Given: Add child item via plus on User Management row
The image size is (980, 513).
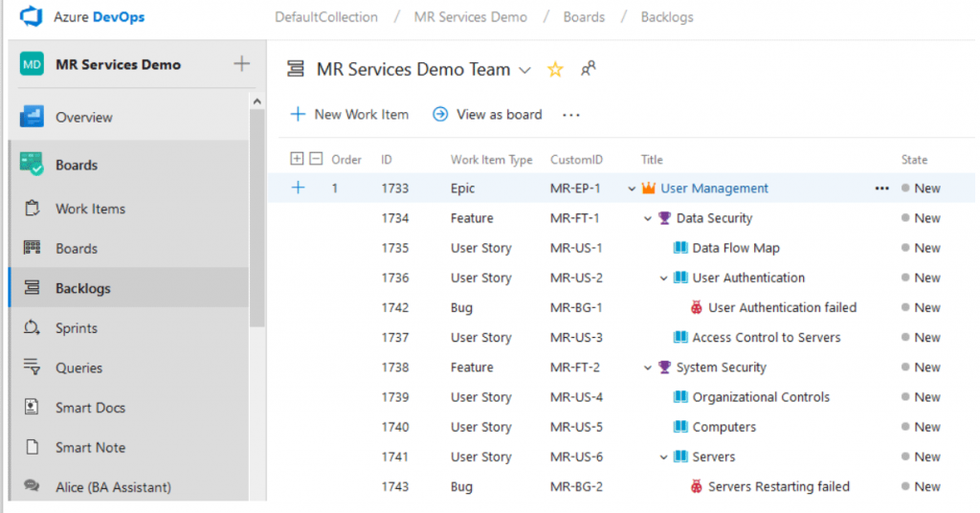Looking at the screenshot, I should (299, 188).
